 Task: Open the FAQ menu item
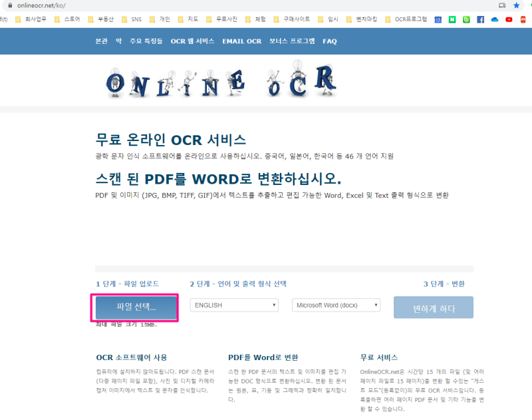[330, 41]
